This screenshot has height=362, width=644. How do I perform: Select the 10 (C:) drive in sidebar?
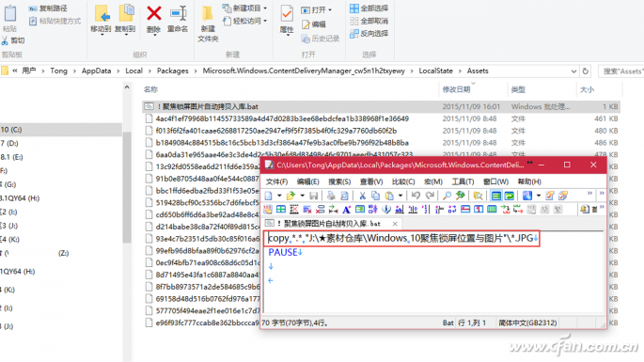(61, 130)
